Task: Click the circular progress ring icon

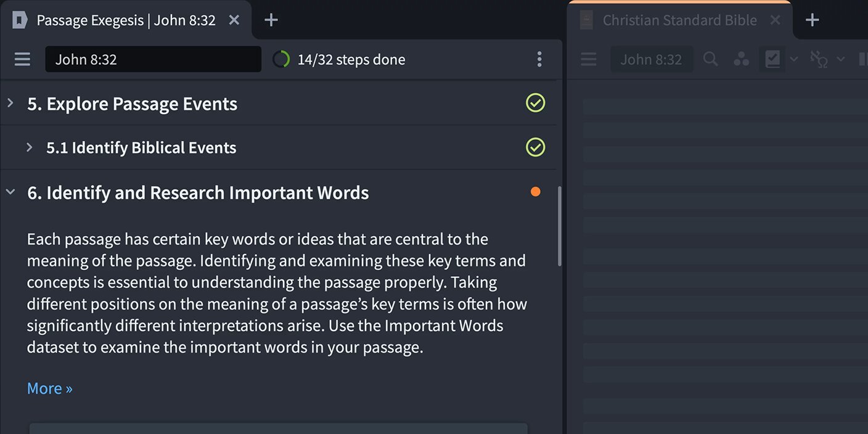Action: [x=281, y=59]
